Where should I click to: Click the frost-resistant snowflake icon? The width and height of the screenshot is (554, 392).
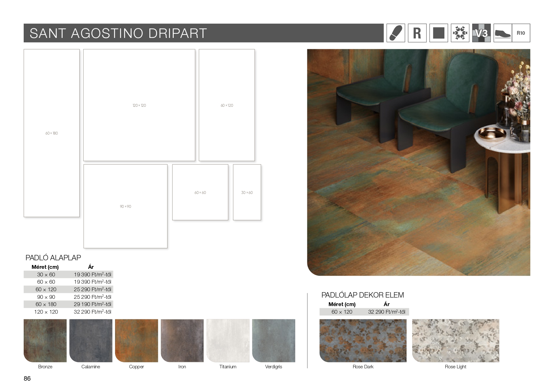460,33
